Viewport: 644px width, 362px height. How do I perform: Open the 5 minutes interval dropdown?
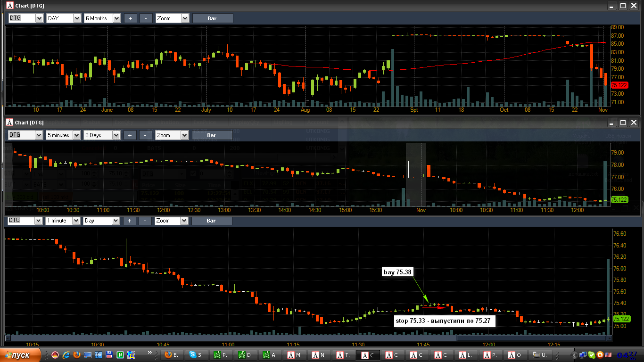[x=64, y=135]
